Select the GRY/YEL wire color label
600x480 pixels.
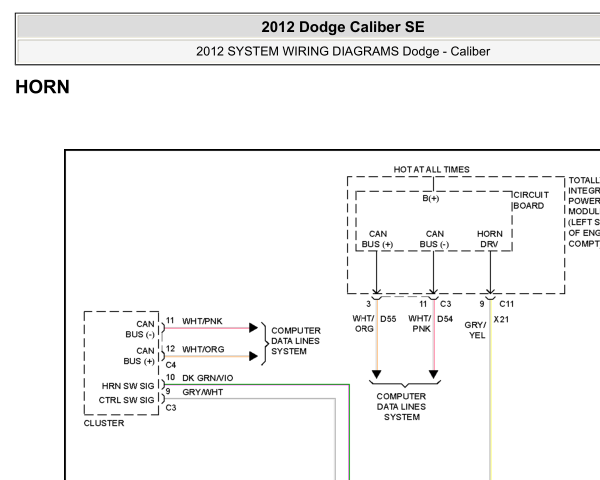coord(475,330)
